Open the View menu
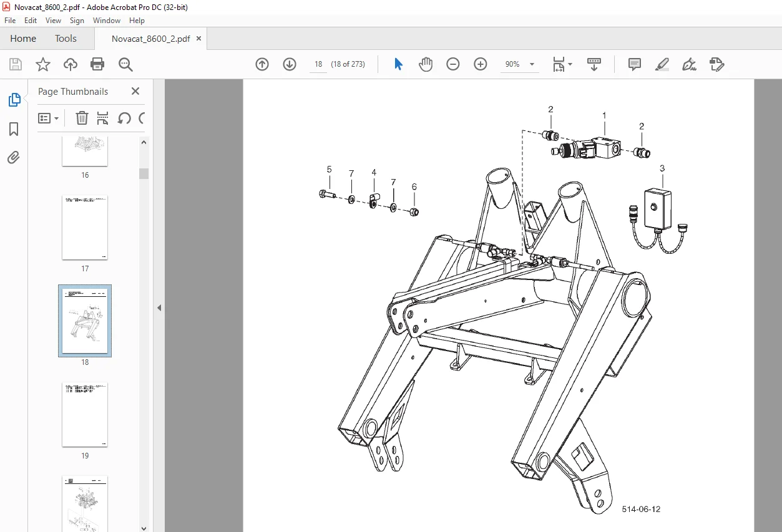The width and height of the screenshot is (782, 532). point(53,21)
